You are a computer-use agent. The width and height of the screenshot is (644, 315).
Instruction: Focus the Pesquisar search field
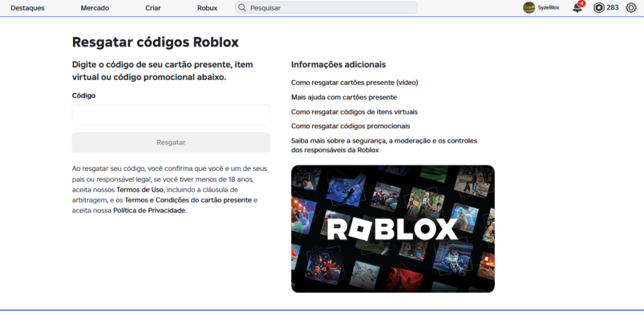click(x=330, y=8)
